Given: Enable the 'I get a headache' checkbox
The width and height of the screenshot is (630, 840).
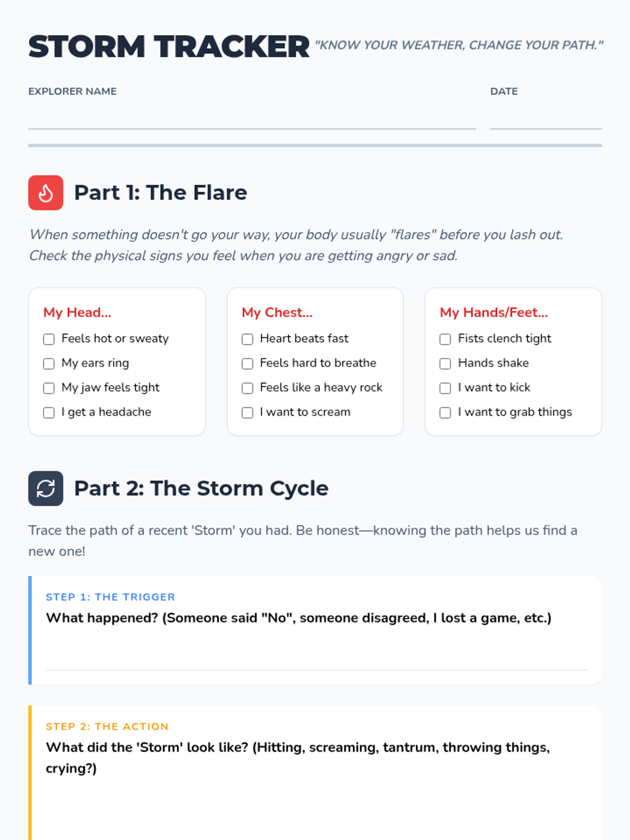Looking at the screenshot, I should click(x=49, y=413).
